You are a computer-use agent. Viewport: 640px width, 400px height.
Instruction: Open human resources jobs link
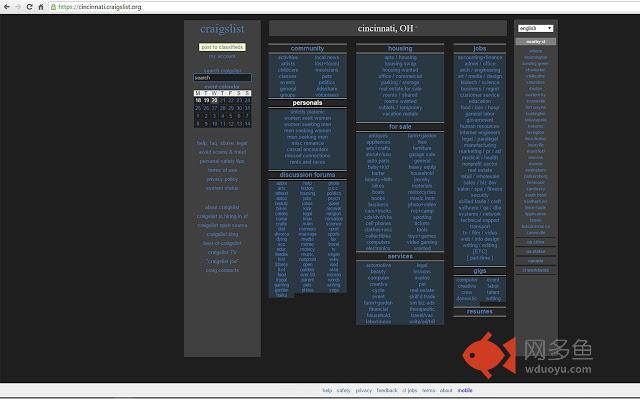tap(480, 127)
